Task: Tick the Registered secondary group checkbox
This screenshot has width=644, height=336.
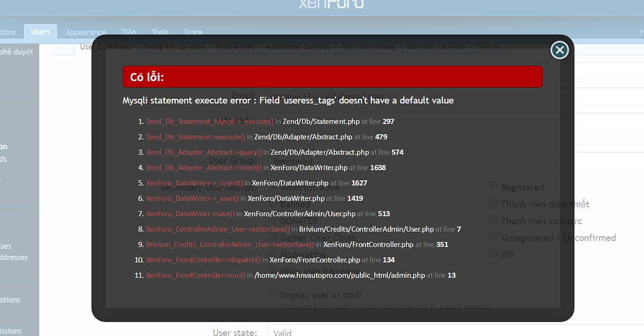Action: [x=493, y=186]
